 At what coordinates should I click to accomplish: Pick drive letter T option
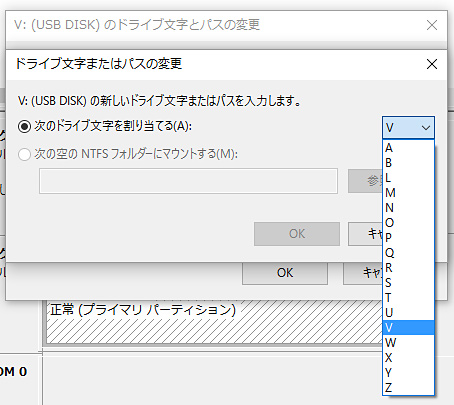[408, 298]
